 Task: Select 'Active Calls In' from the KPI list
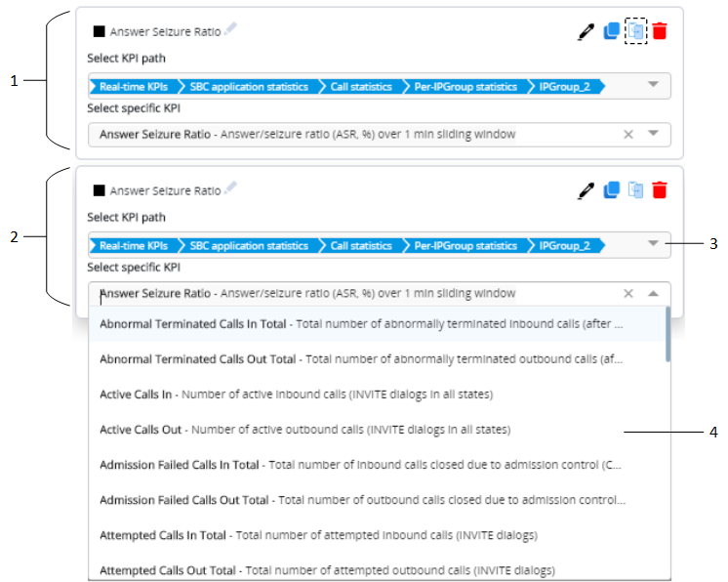pyautogui.click(x=136, y=395)
